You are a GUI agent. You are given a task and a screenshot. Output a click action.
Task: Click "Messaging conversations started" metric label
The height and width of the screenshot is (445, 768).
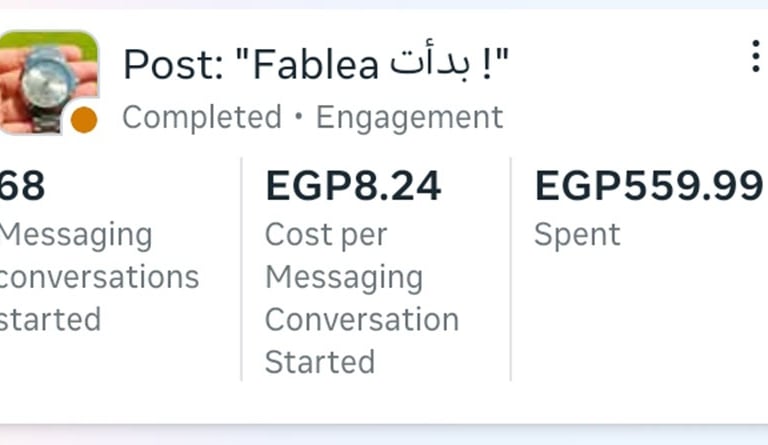coord(95,277)
